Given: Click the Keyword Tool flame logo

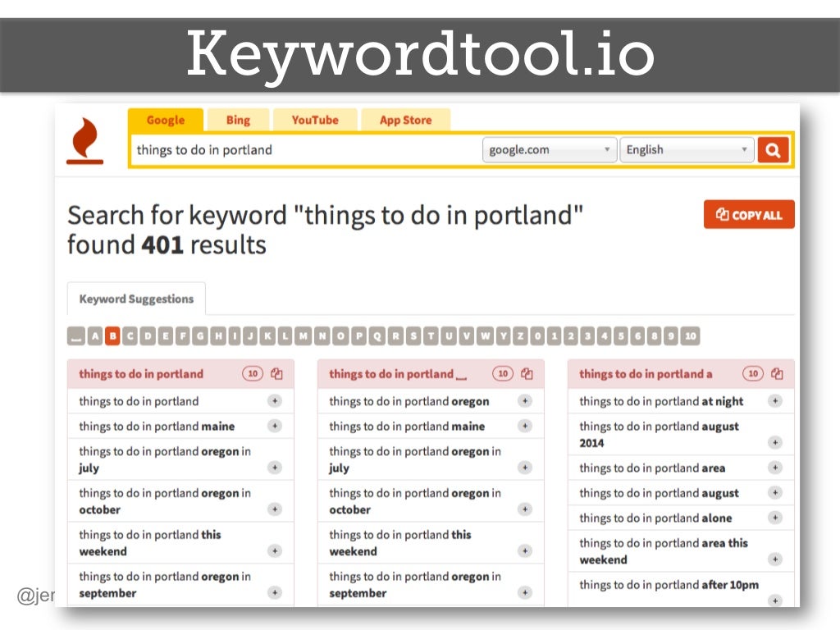Looking at the screenshot, I should (84, 140).
